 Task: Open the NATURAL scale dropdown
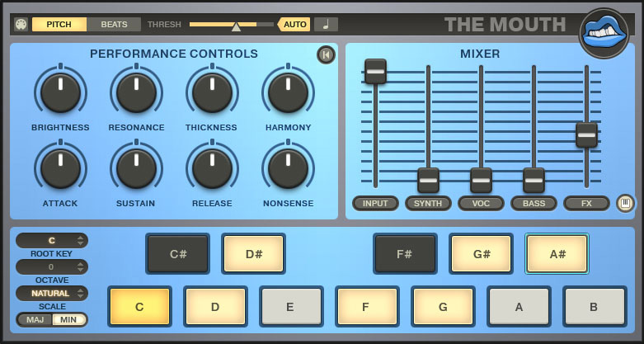(52, 294)
